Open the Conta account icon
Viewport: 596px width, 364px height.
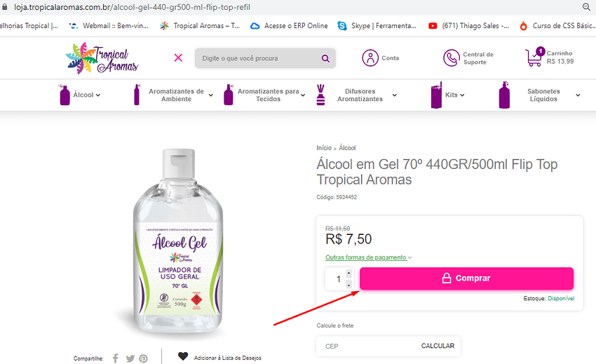point(370,58)
